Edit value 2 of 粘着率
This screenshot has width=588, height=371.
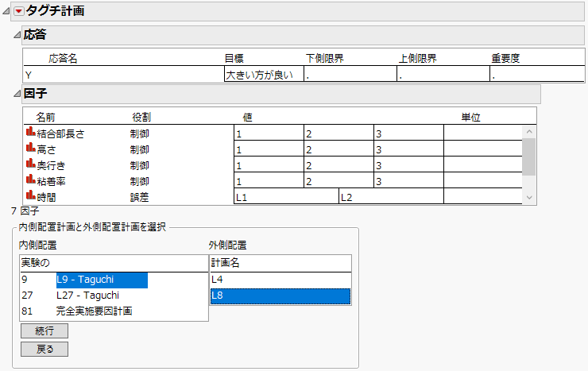click(338, 180)
